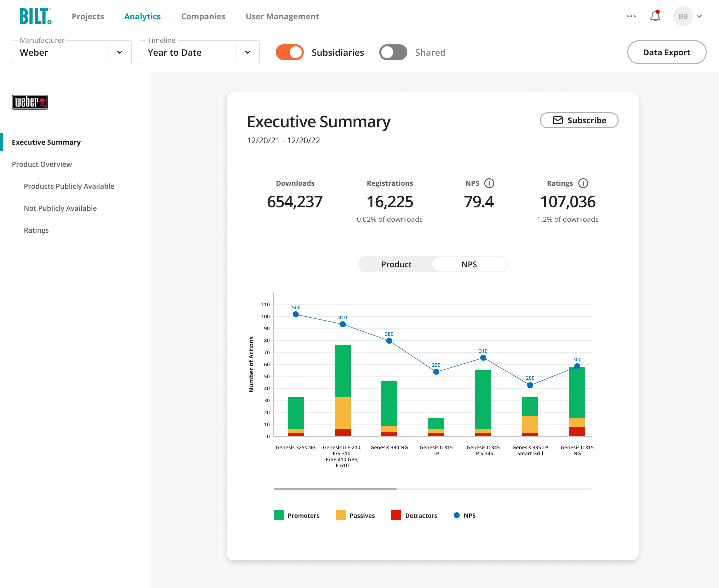This screenshot has width=719, height=588.
Task: Click the Registrations value 16,225
Action: (390, 202)
